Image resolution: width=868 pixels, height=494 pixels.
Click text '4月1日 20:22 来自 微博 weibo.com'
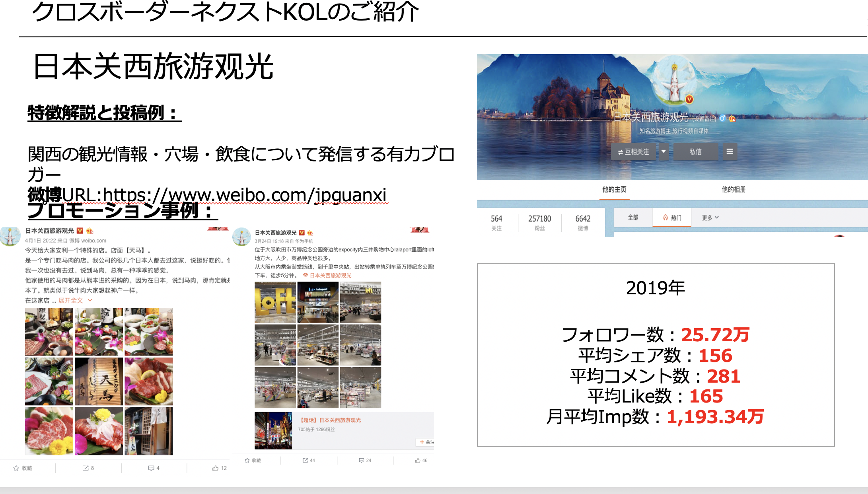(x=66, y=241)
